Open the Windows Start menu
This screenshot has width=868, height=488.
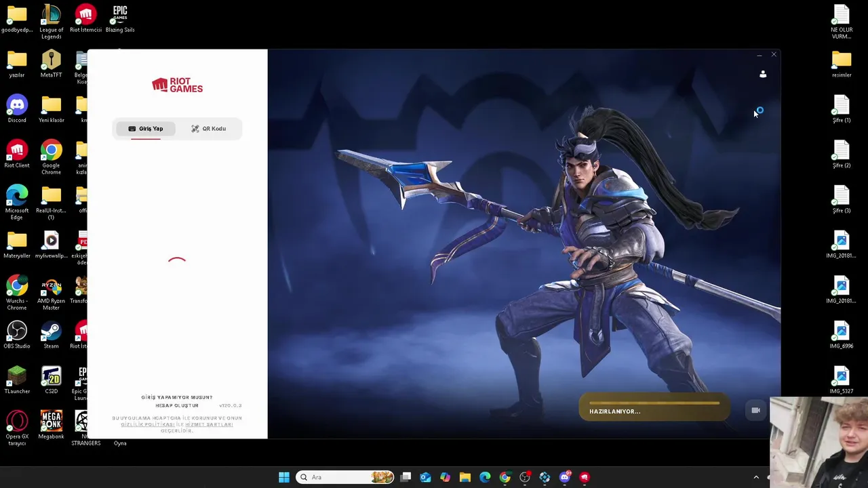point(284,477)
